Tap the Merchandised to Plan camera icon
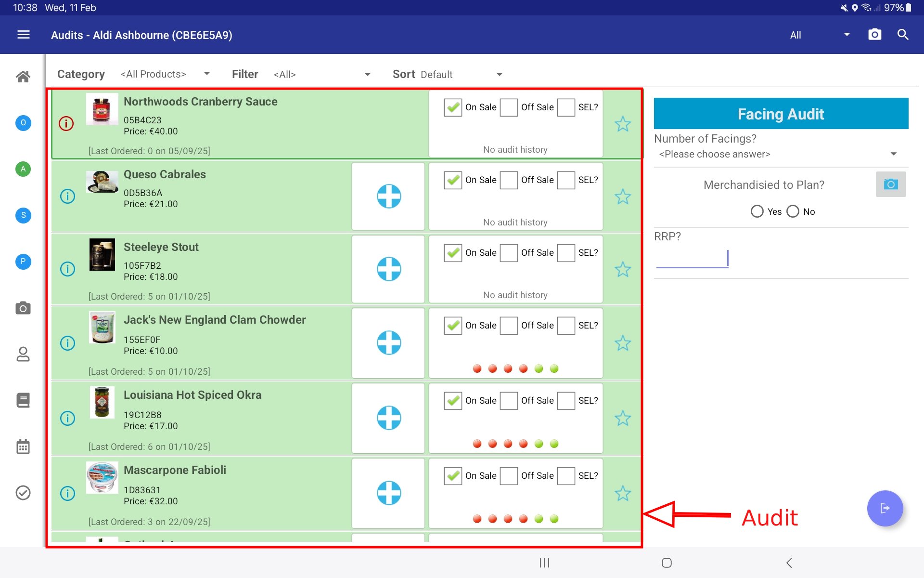 tap(890, 184)
